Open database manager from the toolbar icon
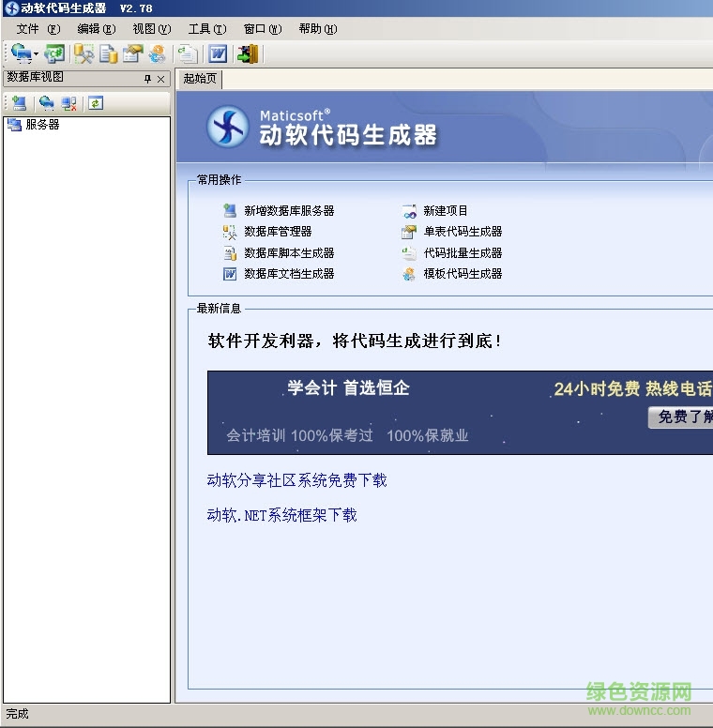Viewport: 713px width, 728px height. point(84,54)
